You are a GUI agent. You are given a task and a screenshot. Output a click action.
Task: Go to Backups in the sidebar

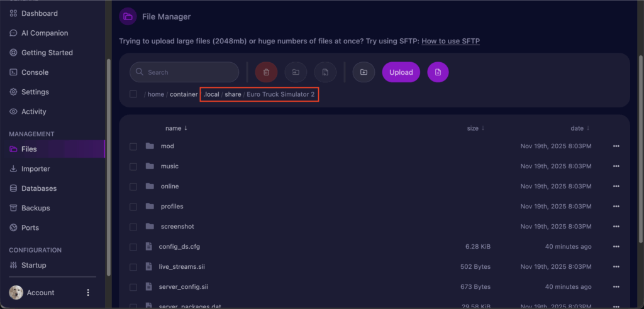[x=35, y=208]
